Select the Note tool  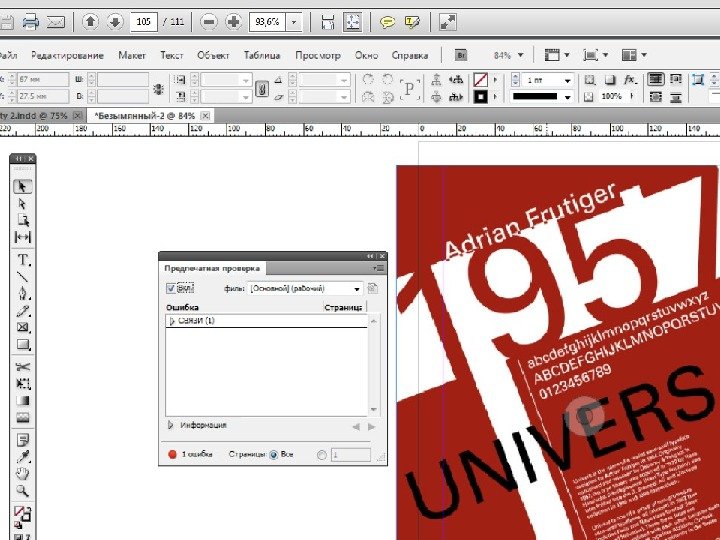22,440
